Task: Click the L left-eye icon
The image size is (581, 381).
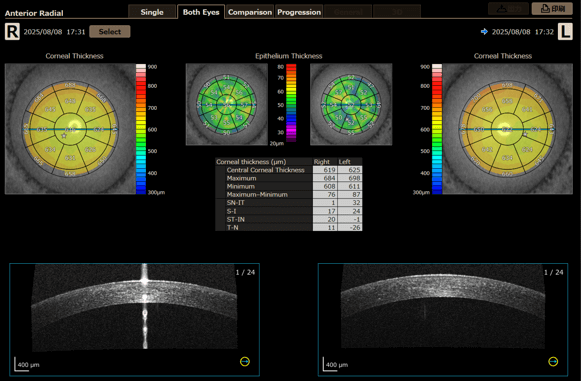Action: pyautogui.click(x=565, y=32)
